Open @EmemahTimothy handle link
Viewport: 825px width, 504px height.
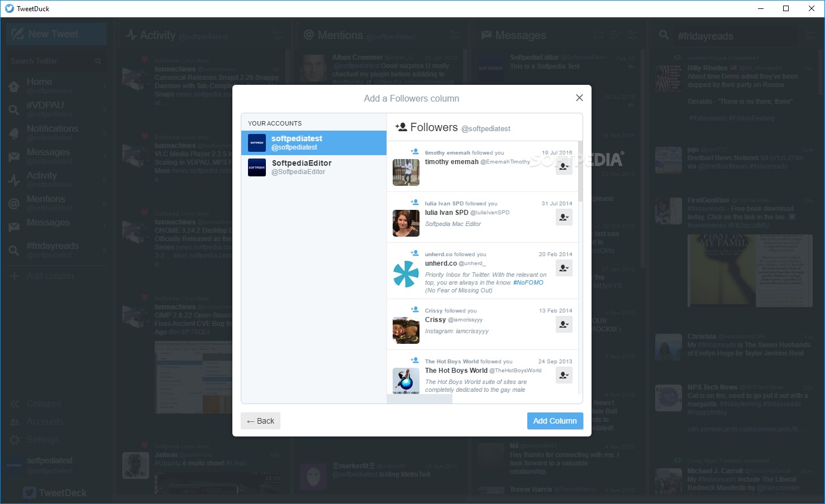506,162
